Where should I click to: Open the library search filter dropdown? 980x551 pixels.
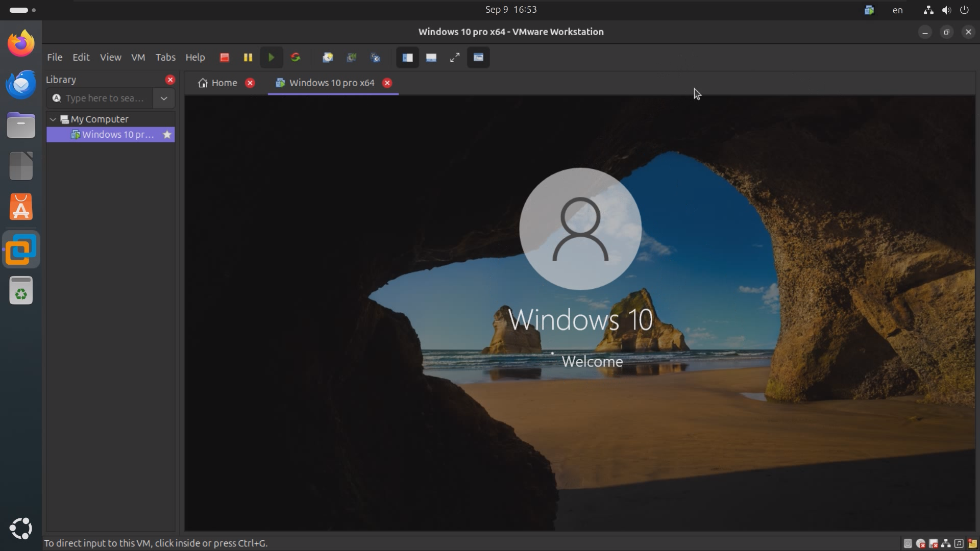[164, 98]
